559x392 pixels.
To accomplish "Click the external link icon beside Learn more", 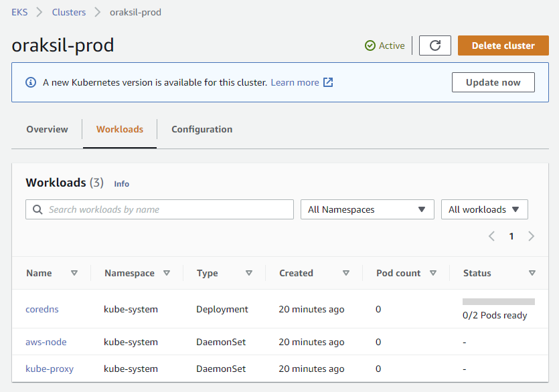I will [328, 82].
